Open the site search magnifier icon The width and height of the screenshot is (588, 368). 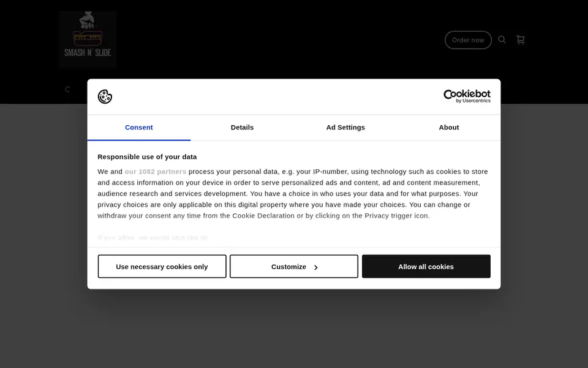point(502,39)
